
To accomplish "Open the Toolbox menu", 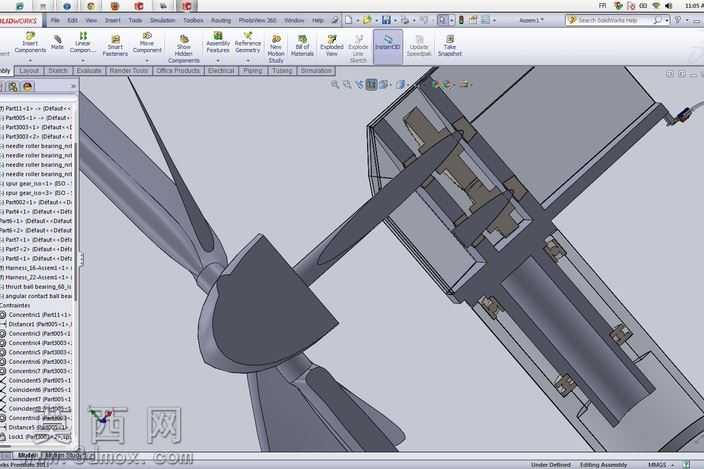I will click(x=194, y=20).
